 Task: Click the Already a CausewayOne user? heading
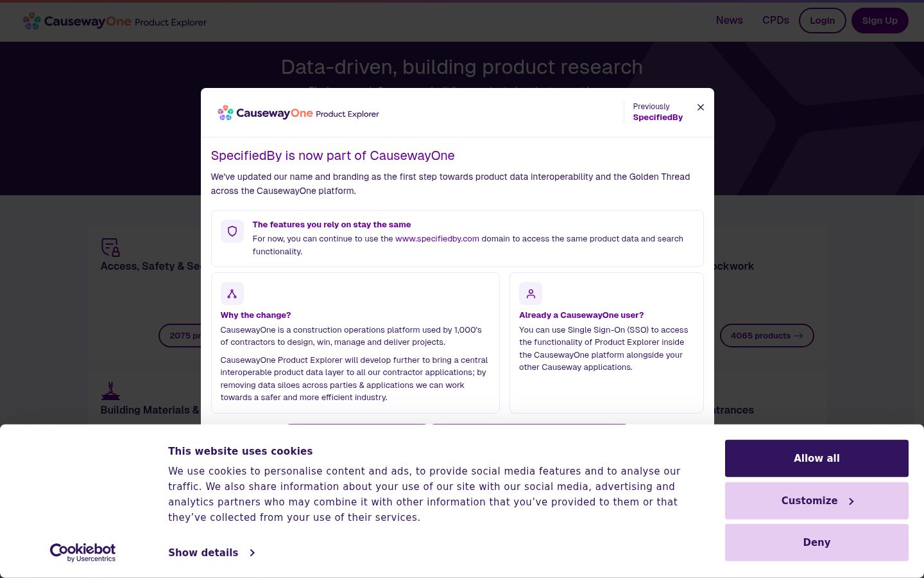(x=581, y=315)
